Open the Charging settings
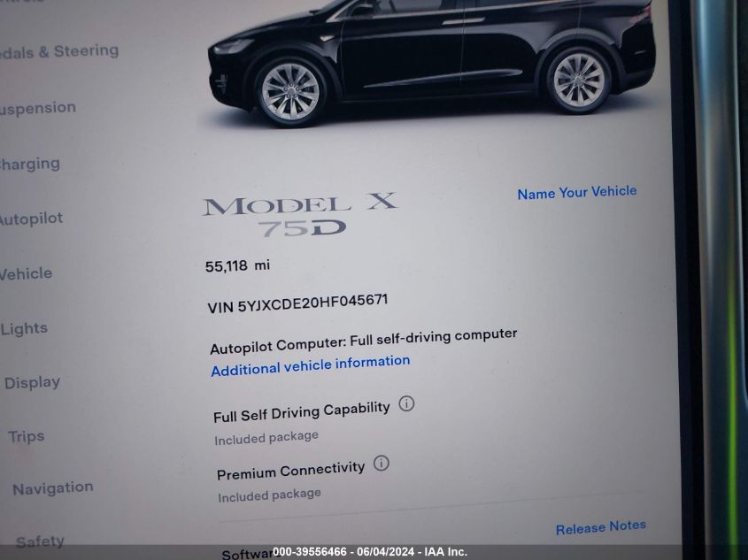The image size is (748, 560). point(29,164)
